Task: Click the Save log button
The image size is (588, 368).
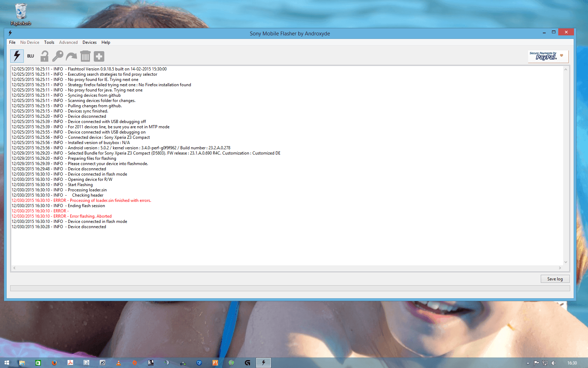Action: click(x=555, y=279)
